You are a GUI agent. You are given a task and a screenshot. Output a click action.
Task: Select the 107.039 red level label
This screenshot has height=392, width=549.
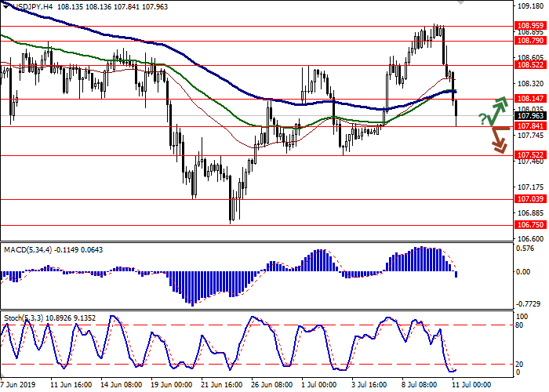528,199
